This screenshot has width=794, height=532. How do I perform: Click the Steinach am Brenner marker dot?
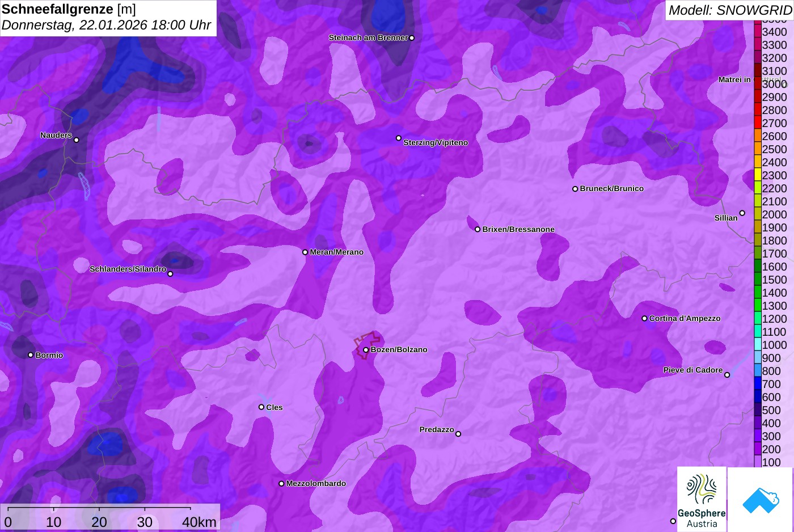click(412, 38)
